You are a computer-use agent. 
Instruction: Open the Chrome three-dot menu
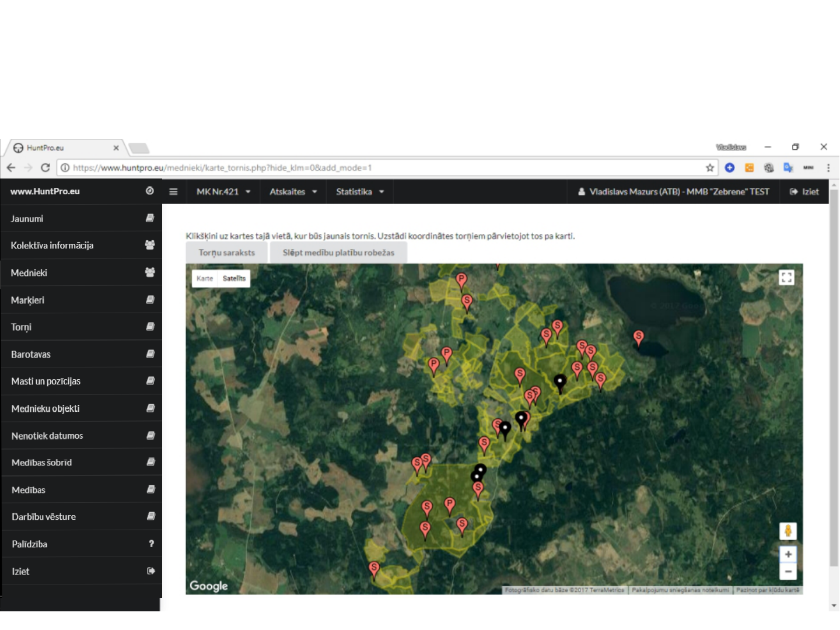pos(828,168)
